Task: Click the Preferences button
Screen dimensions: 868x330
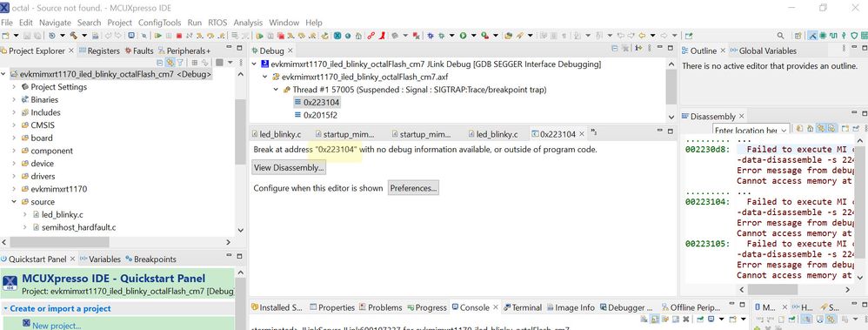Action: (x=413, y=188)
